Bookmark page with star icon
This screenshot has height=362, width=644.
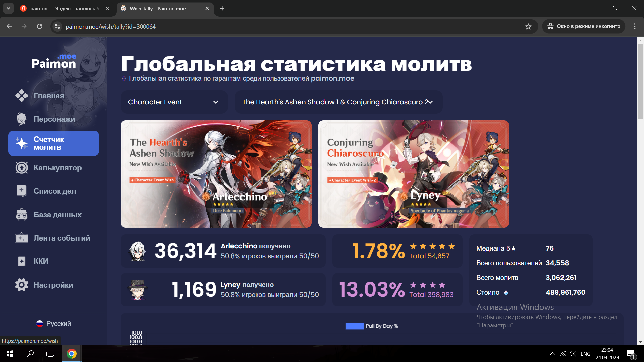[528, 26]
